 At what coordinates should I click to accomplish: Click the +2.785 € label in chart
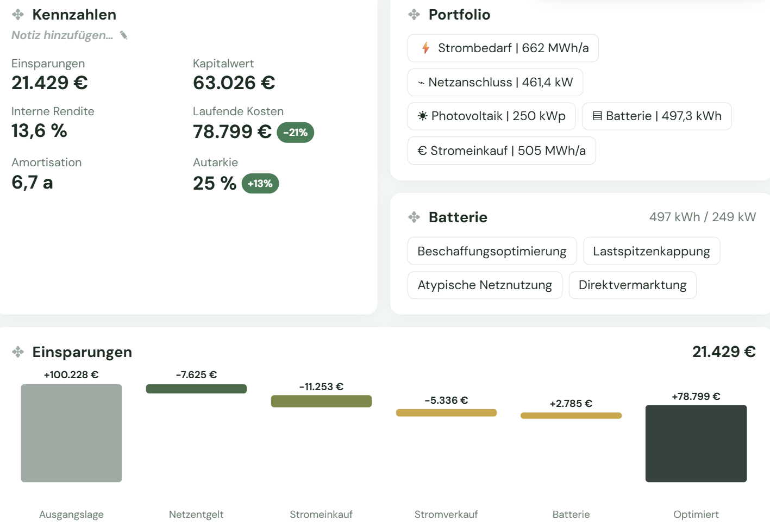click(571, 403)
